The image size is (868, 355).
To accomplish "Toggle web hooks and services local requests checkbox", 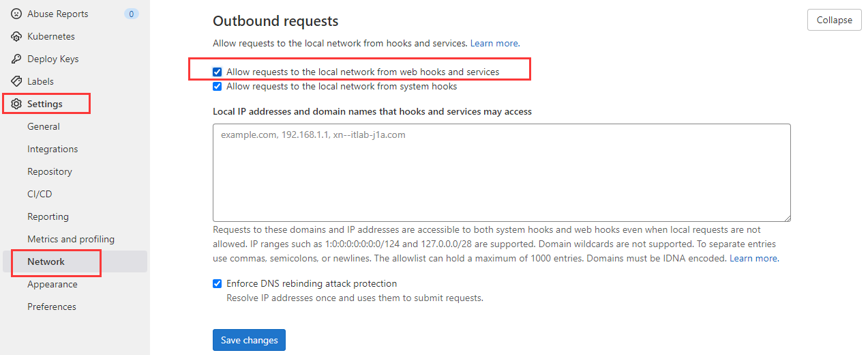I will click(217, 72).
